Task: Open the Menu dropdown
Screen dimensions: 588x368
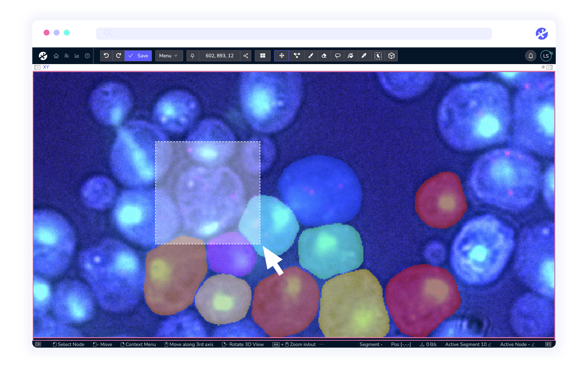Action: click(x=169, y=56)
